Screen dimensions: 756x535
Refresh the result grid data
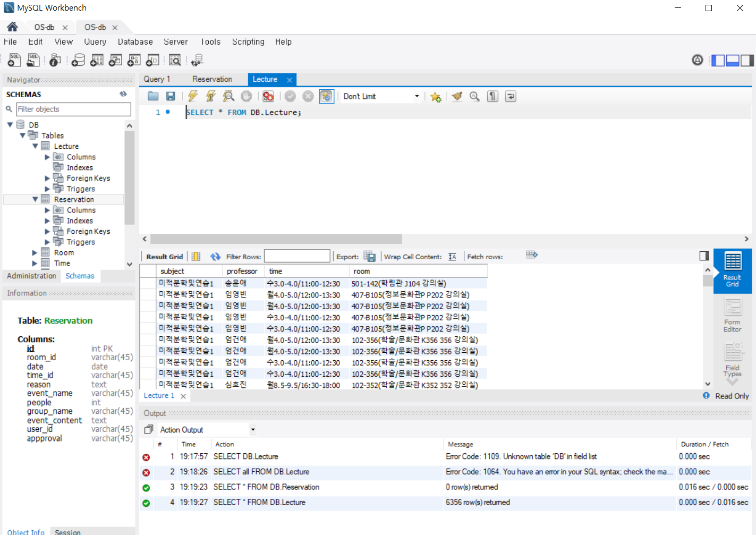click(x=215, y=257)
